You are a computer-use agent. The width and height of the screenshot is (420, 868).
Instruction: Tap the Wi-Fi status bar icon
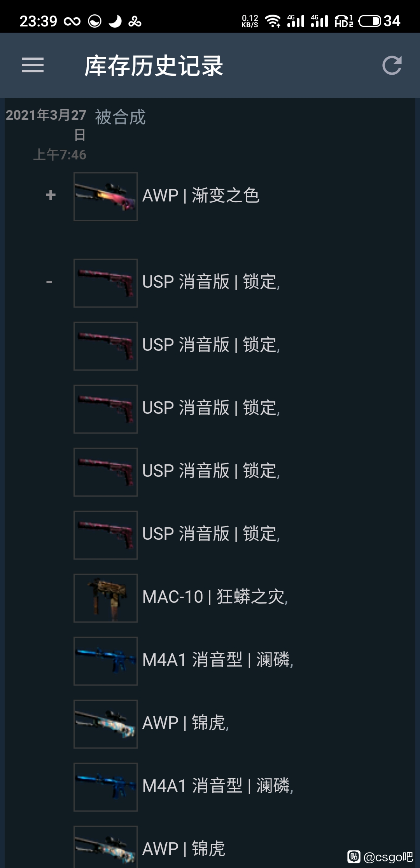(x=273, y=21)
